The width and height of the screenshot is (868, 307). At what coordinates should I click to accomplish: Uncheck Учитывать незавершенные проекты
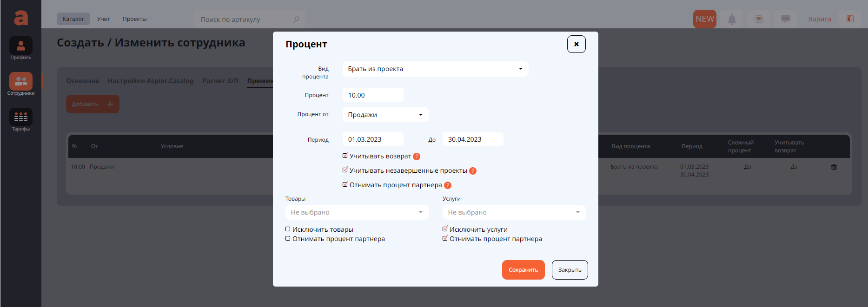[345, 170]
